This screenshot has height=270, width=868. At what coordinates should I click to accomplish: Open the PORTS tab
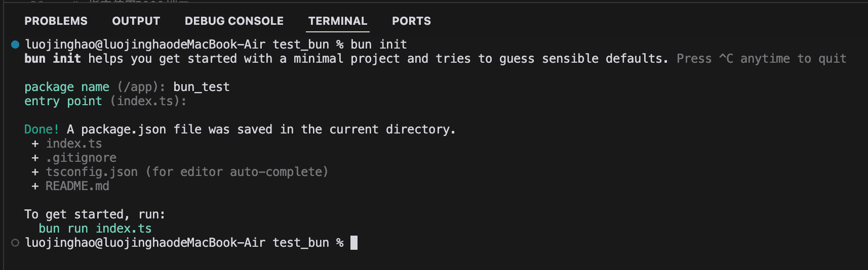pos(411,21)
